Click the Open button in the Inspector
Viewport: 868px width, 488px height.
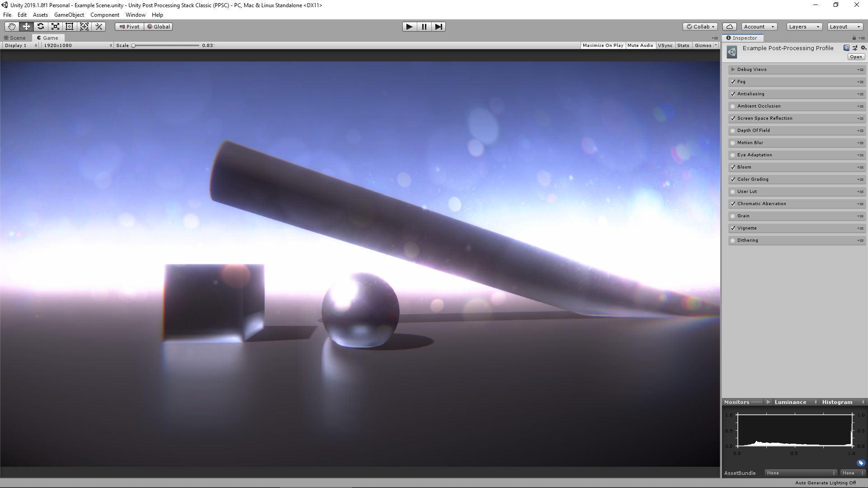[856, 57]
